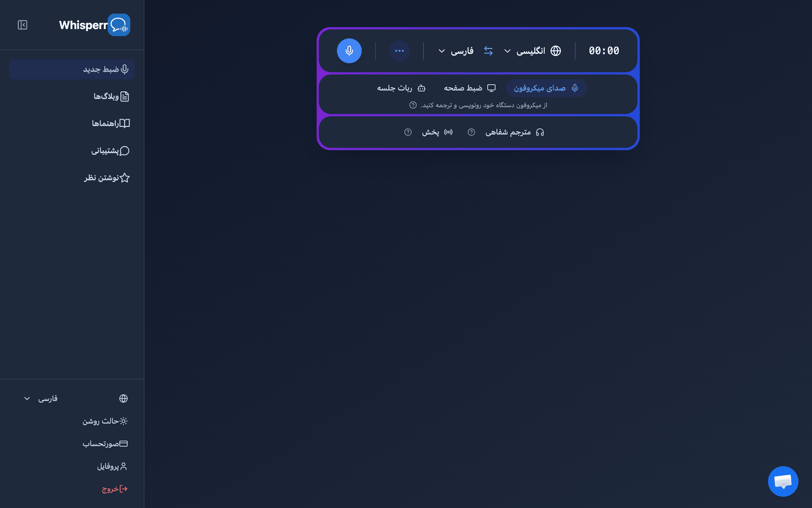Image resolution: width=812 pixels, height=508 pixels.
Task: Open the فارسی target language dropdown
Action: click(456, 51)
